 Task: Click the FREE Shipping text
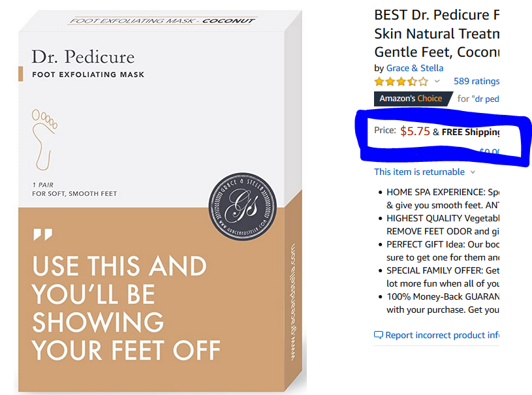[471, 132]
